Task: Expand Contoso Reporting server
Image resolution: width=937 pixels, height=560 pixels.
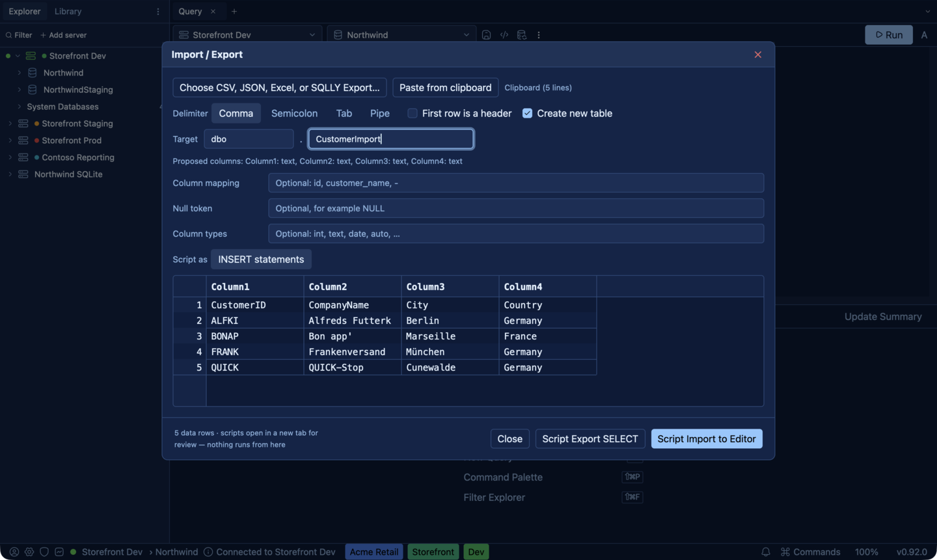Action: 10,157
